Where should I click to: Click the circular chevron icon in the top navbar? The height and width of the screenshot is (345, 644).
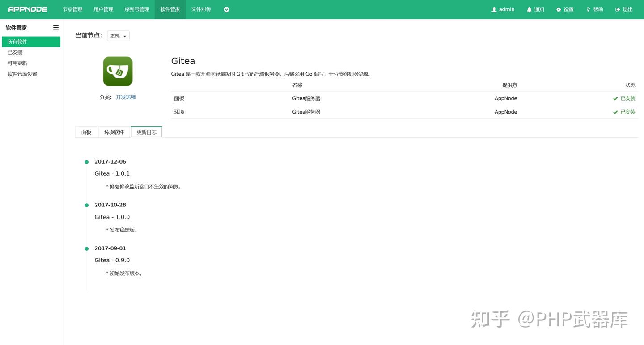226,9
